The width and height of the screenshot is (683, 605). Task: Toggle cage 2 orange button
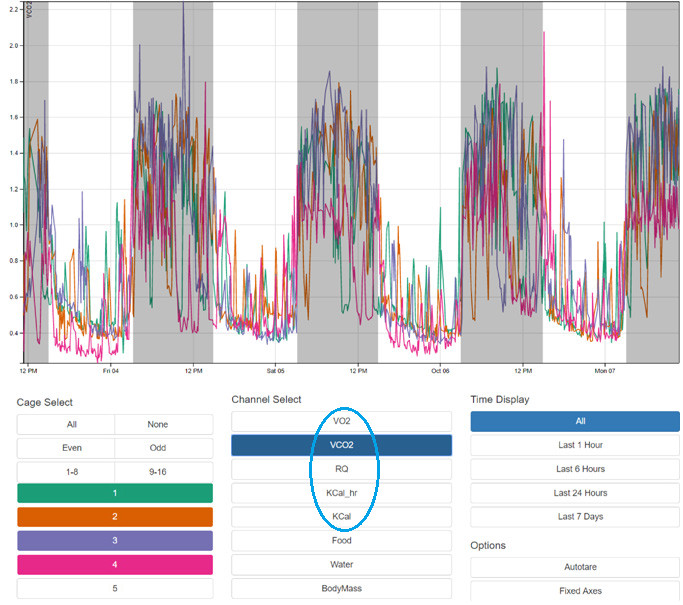coord(115,517)
